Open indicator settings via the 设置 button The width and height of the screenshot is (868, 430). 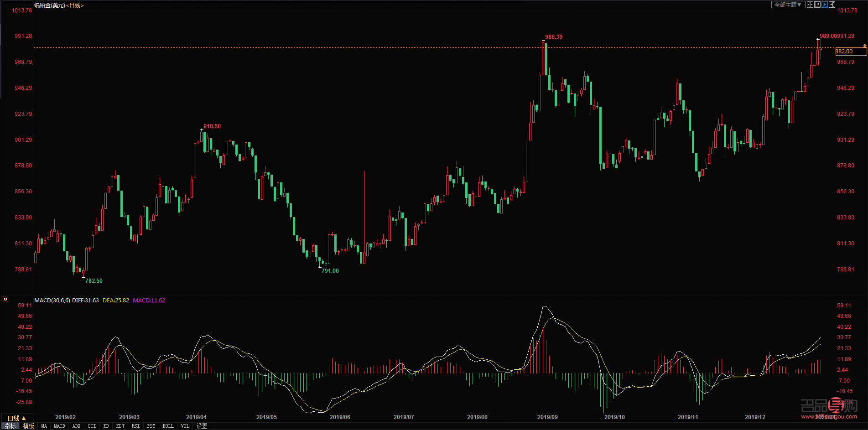point(201,425)
